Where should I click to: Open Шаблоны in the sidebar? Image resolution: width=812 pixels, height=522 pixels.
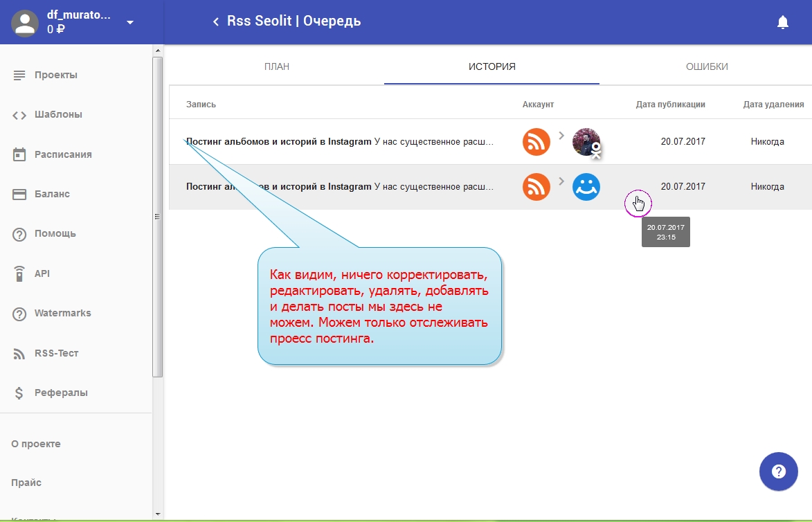point(58,114)
